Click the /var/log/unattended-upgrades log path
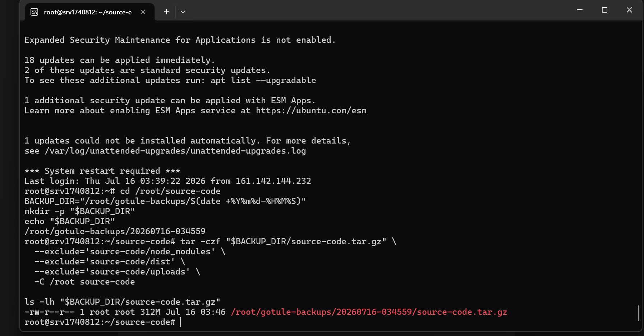644x336 pixels. point(175,151)
